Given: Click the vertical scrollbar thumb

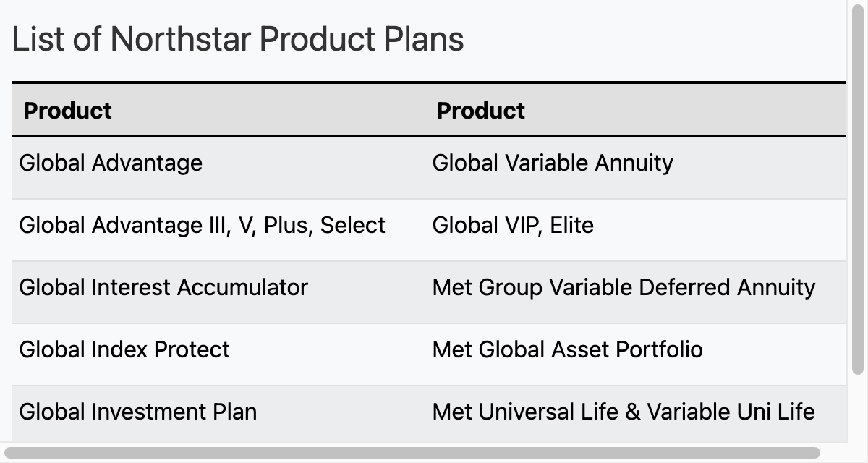Looking at the screenshot, I should coord(858,188).
